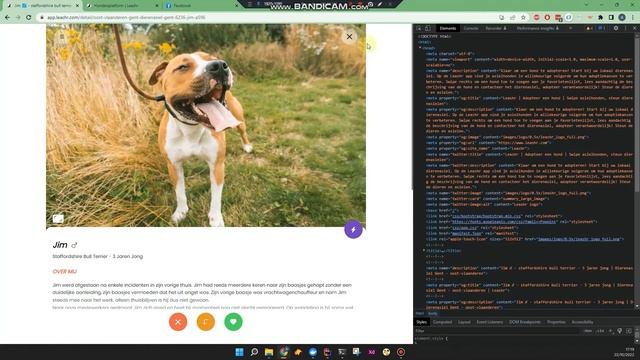The image size is (640, 360).
Task: Select the 'Jim' dog name heading
Action: pos(60,245)
